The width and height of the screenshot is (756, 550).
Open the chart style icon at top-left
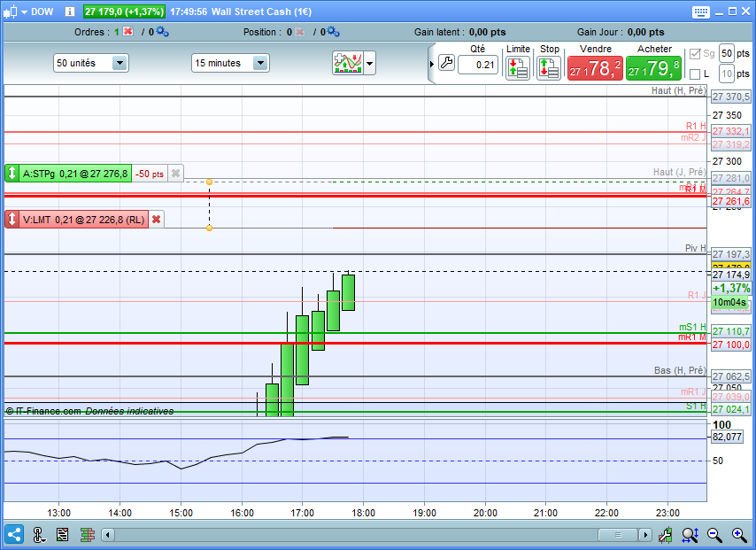pos(11,12)
